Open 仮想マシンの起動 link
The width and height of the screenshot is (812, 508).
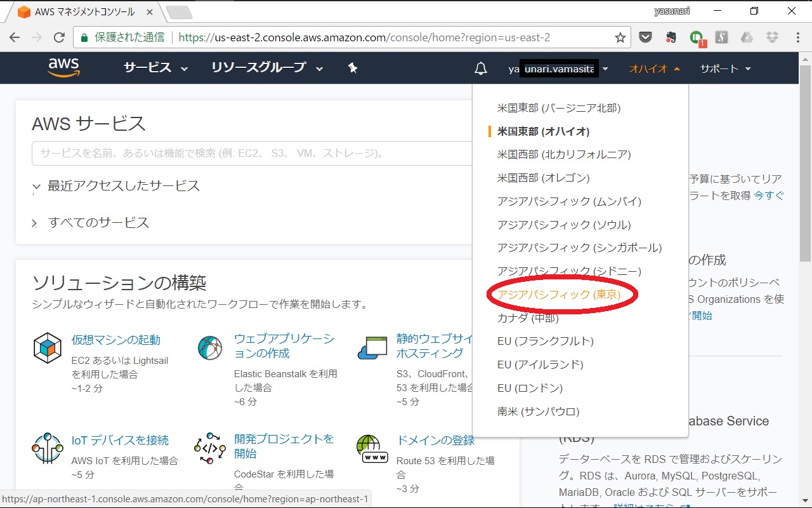coord(116,340)
